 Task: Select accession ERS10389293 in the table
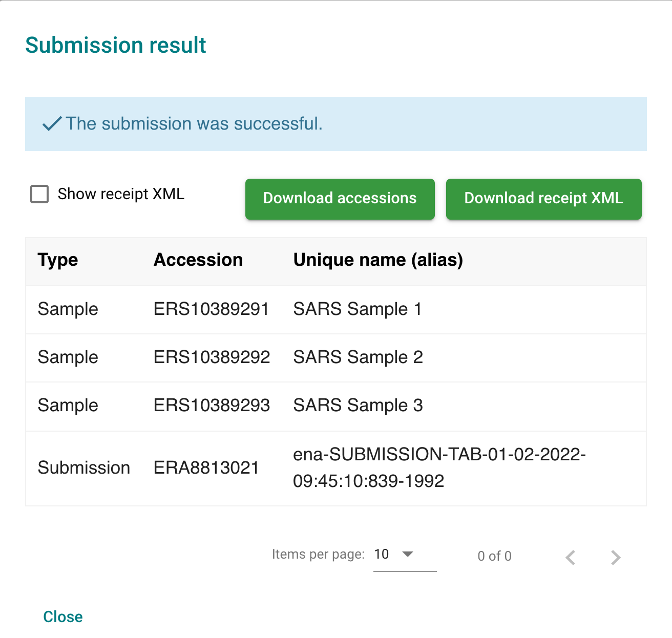click(212, 406)
